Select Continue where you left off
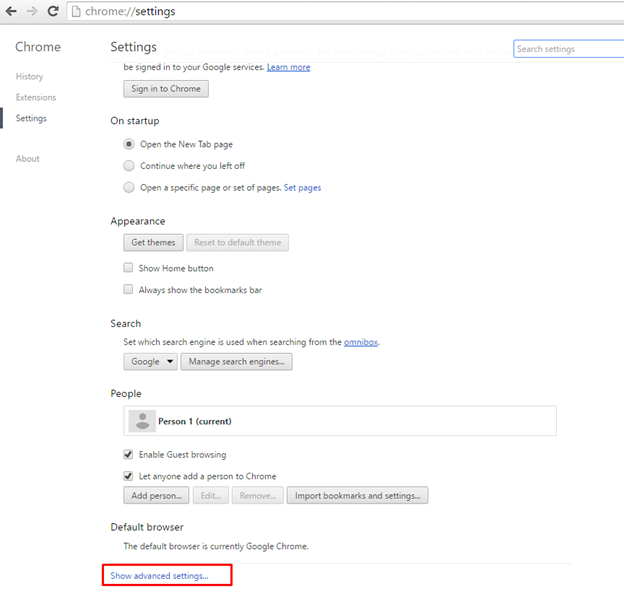Viewport: 624px width, 594px height. click(x=129, y=166)
